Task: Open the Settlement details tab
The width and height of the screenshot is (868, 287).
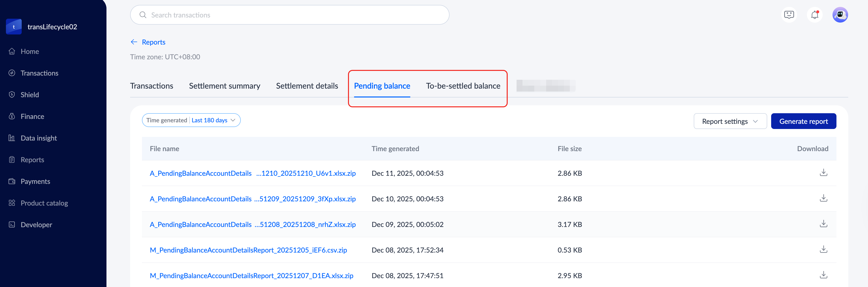Action: (307, 86)
